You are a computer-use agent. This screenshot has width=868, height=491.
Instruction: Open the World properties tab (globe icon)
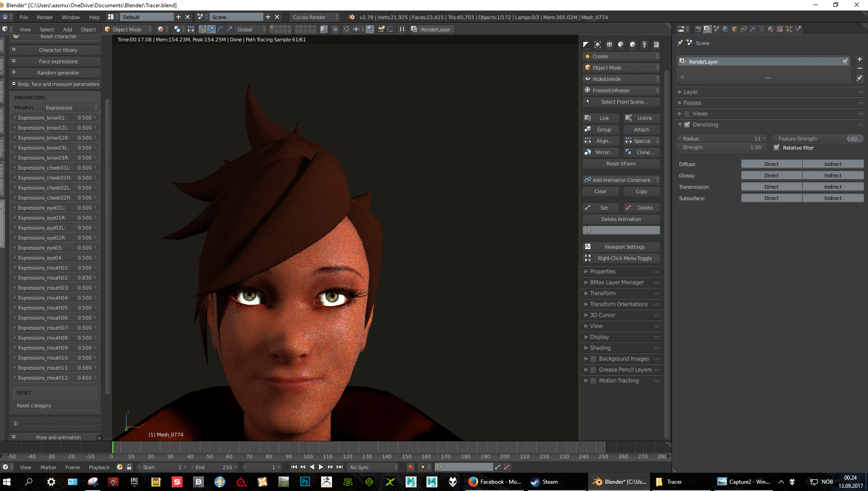click(x=725, y=29)
